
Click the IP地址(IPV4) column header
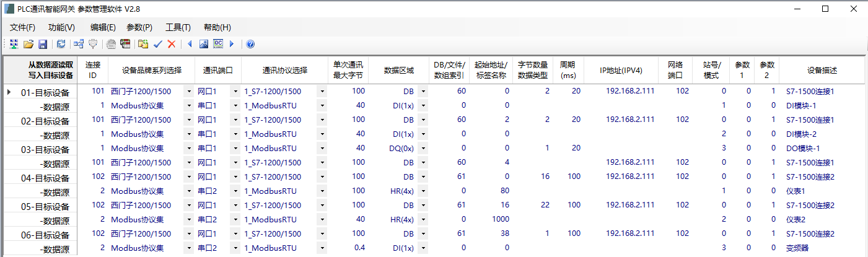pyautogui.click(x=621, y=70)
